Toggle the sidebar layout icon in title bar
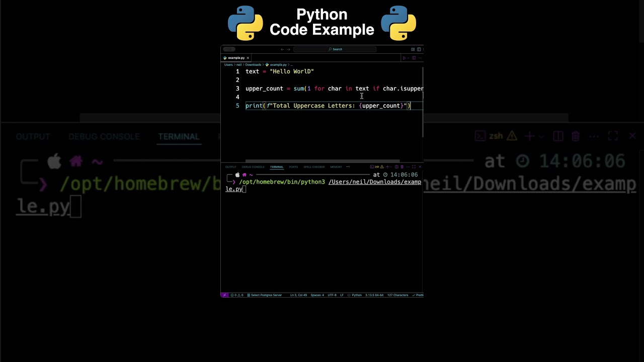Screen dimensions: 644x362 [419, 49]
